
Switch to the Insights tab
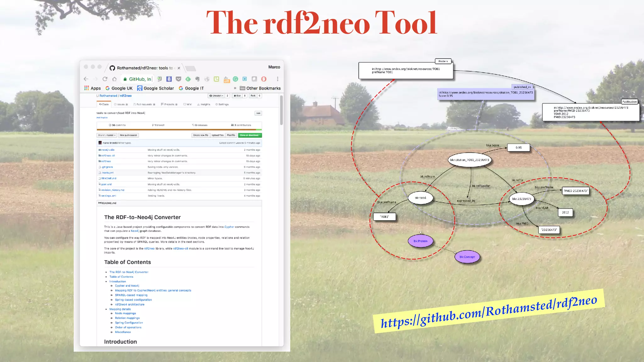204,104
